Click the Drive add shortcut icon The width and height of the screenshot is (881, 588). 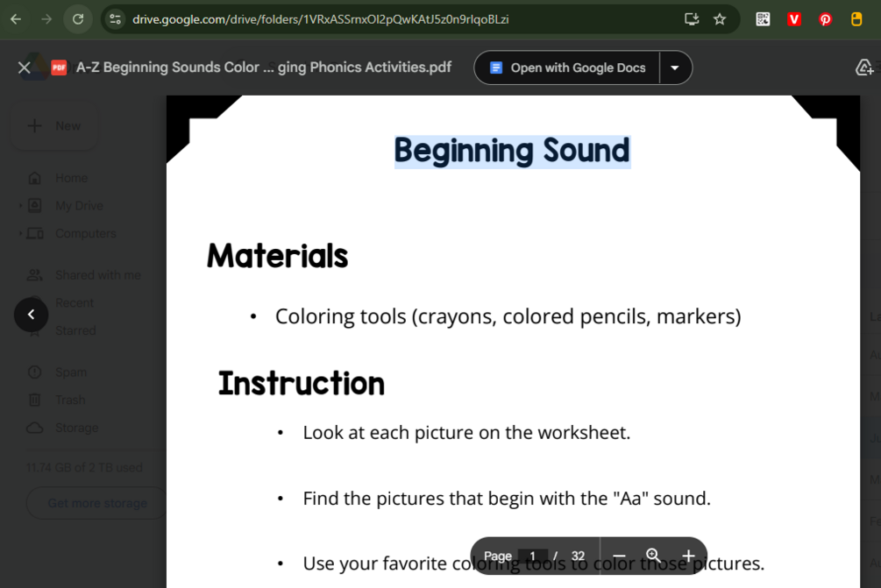[x=864, y=68]
